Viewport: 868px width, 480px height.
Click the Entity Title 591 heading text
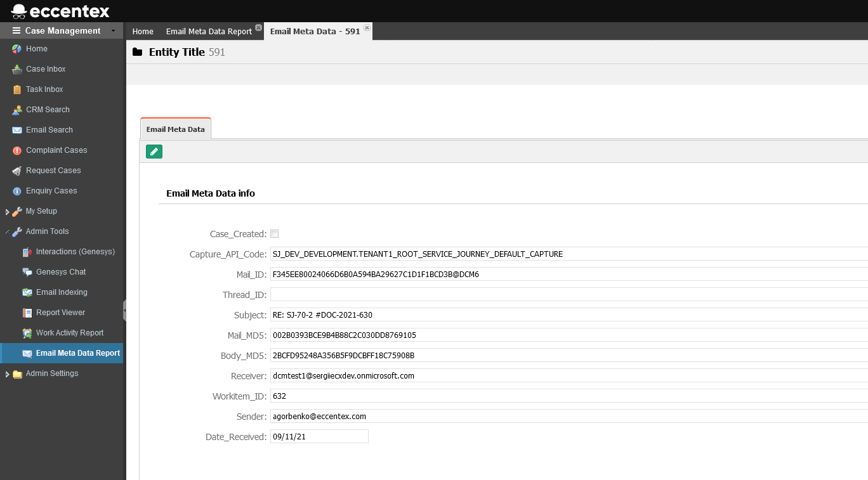(x=187, y=52)
